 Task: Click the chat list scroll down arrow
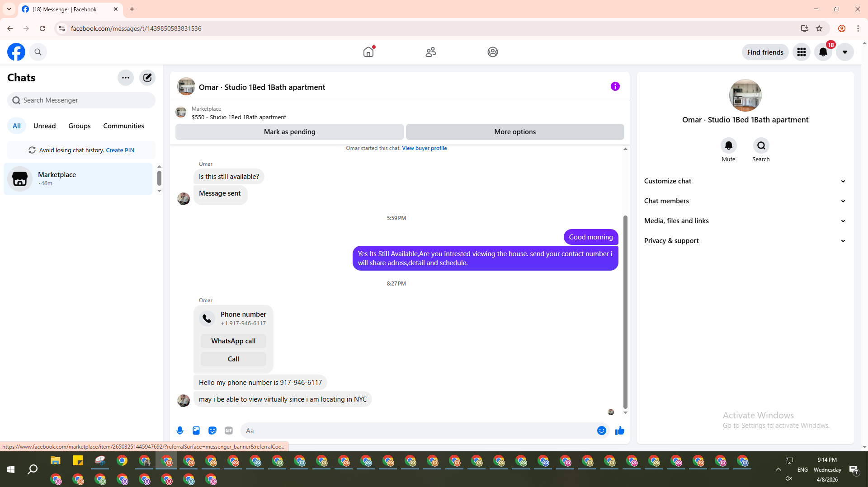click(159, 191)
